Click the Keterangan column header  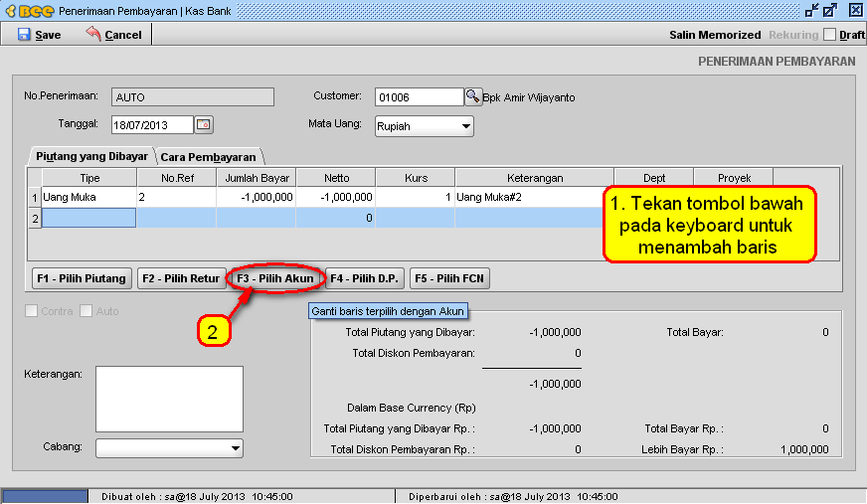coord(535,178)
